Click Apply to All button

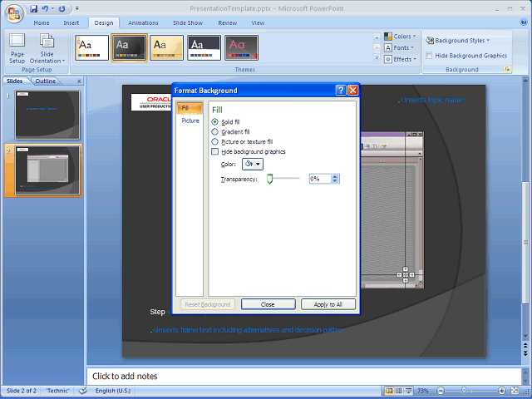(x=328, y=304)
